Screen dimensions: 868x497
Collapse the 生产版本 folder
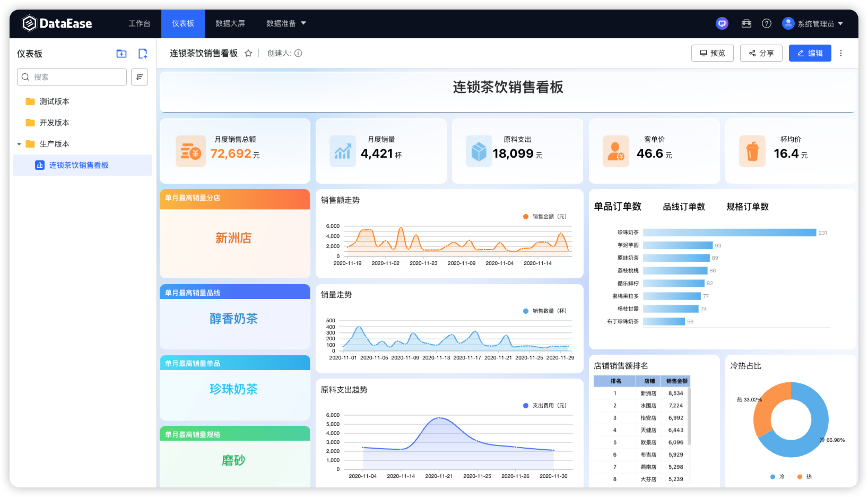coord(20,143)
